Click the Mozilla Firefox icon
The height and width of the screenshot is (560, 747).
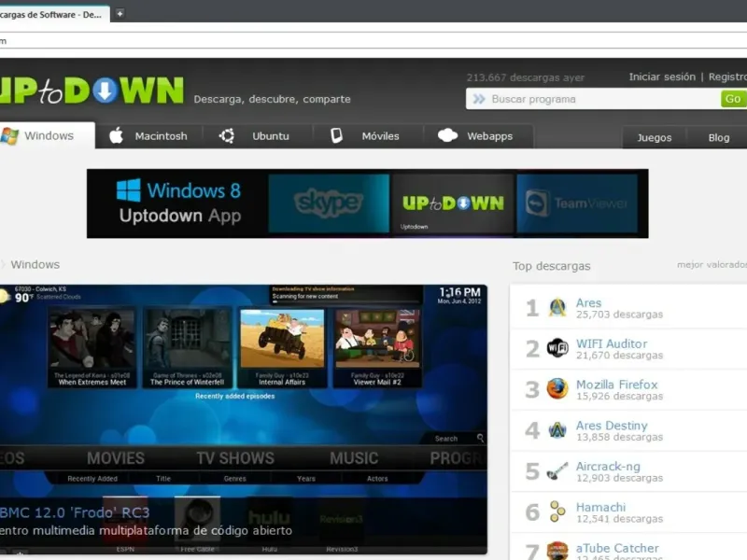[557, 389]
